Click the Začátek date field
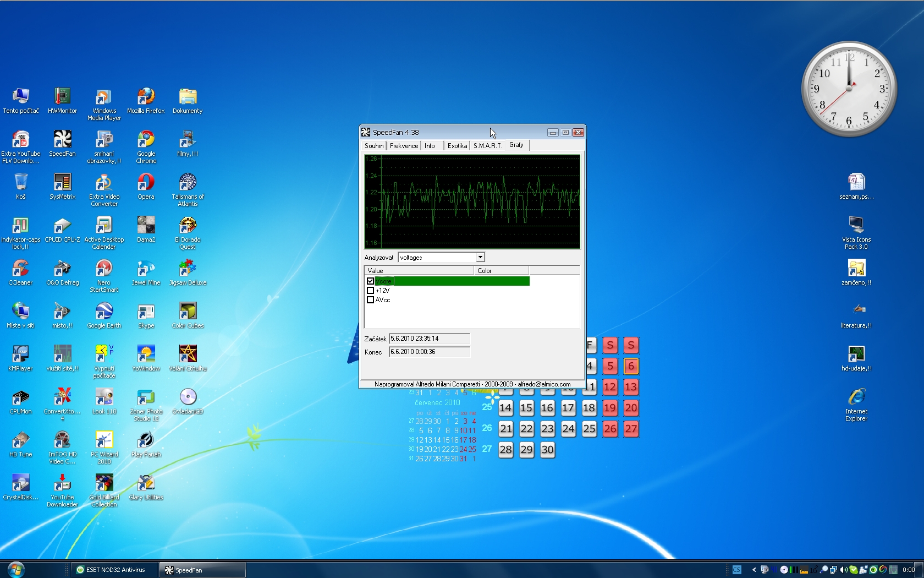 pos(429,339)
